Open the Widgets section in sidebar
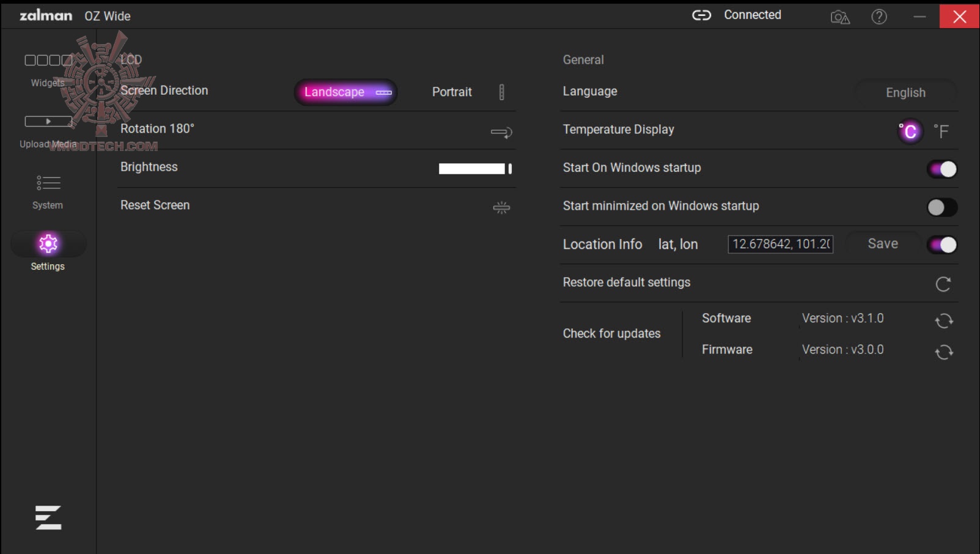The image size is (980, 554). pos(48,70)
